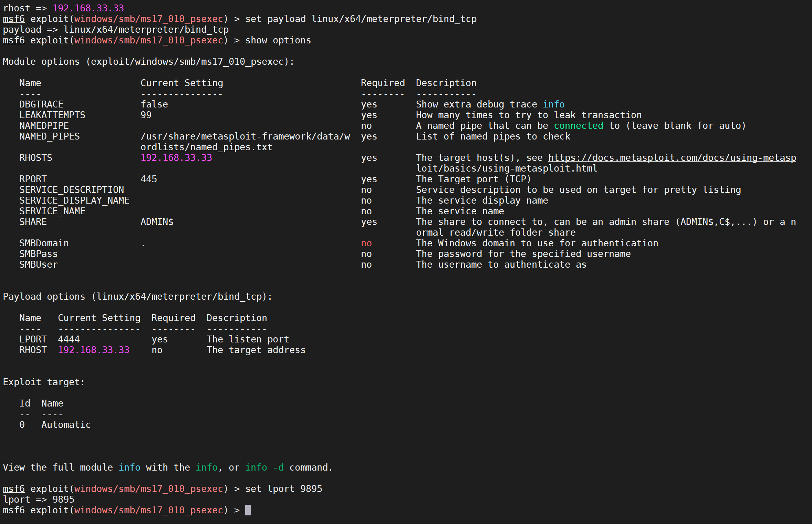The width and height of the screenshot is (812, 524).
Task: Click 'Automatic' exploit target name
Action: (66, 425)
